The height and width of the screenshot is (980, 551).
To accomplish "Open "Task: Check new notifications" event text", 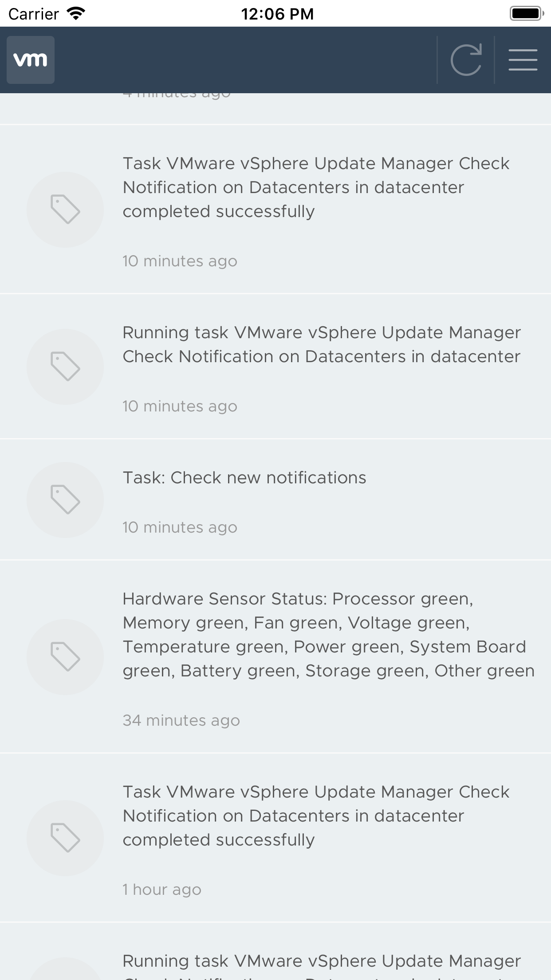I will pyautogui.click(x=244, y=478).
